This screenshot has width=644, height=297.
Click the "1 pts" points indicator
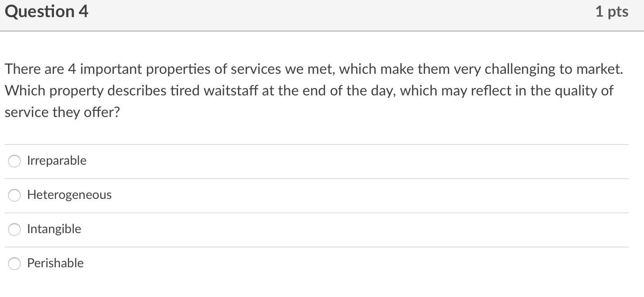click(612, 12)
